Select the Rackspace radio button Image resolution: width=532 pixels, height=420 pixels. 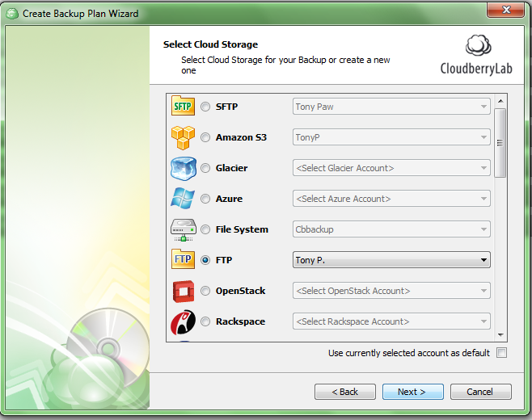pyautogui.click(x=205, y=321)
